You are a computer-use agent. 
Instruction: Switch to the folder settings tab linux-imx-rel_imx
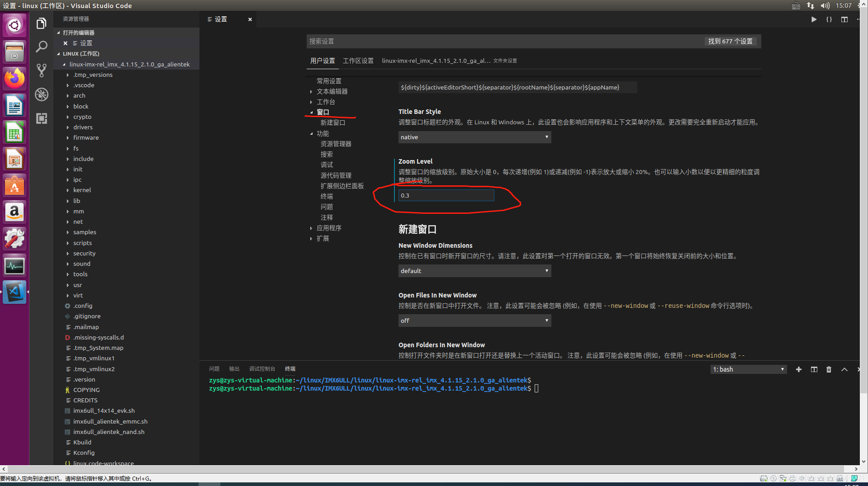point(449,61)
